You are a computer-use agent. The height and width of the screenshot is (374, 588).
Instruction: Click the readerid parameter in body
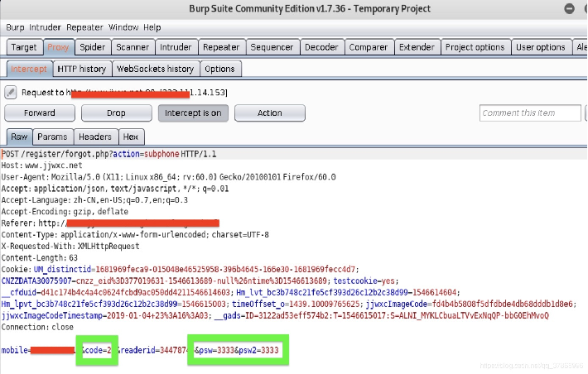coord(155,350)
